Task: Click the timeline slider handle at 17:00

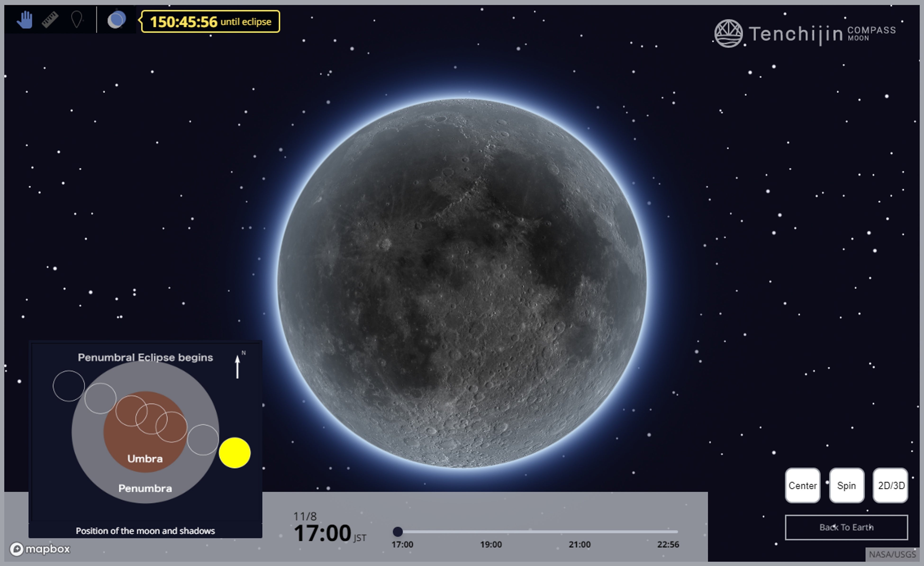Action: (x=398, y=531)
